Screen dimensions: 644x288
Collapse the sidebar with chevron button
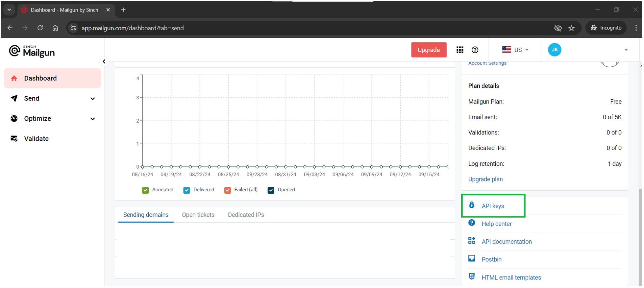[104, 61]
